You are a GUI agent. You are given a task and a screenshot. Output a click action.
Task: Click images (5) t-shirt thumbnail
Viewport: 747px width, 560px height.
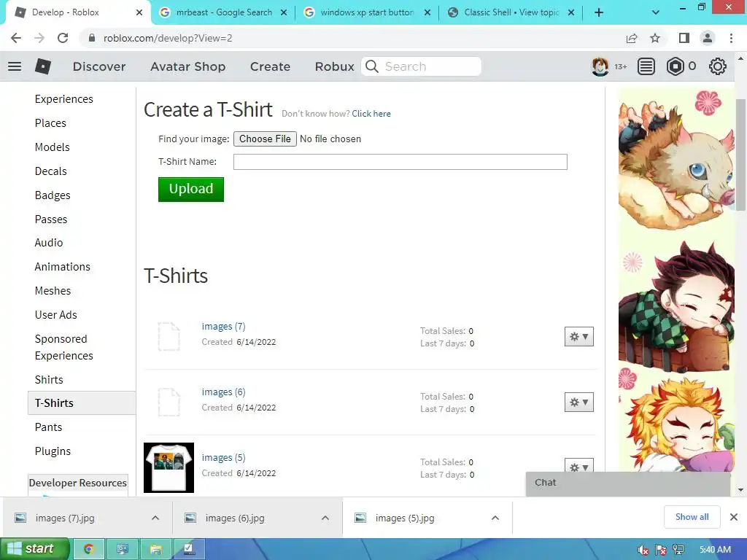(169, 467)
